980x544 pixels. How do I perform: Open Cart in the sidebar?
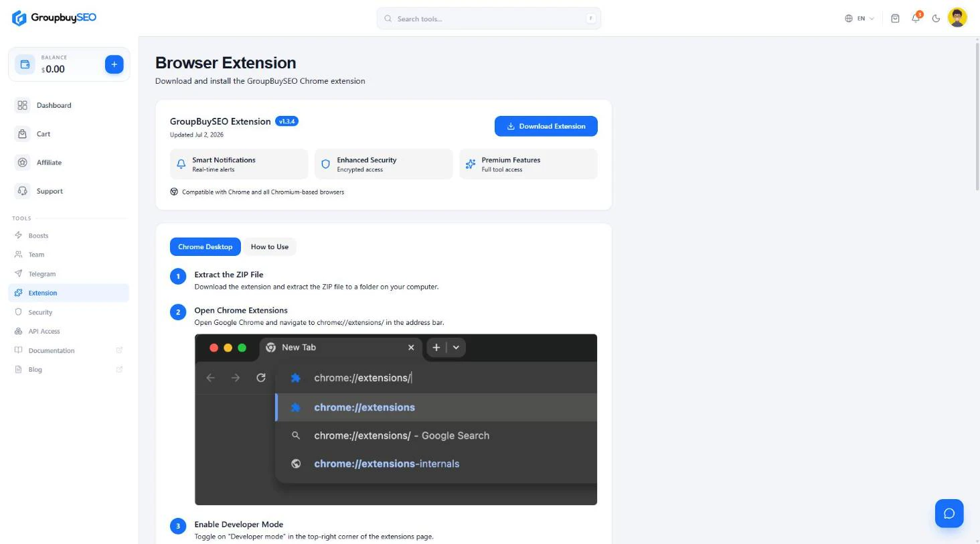point(68,134)
